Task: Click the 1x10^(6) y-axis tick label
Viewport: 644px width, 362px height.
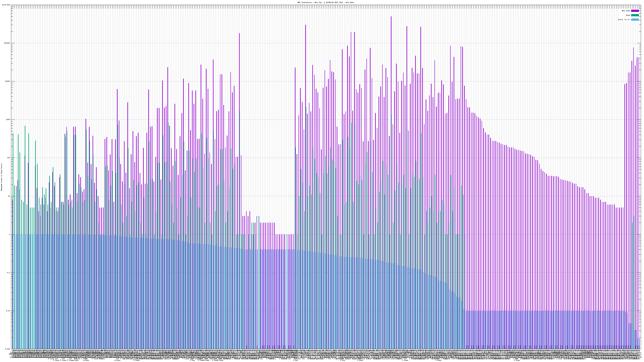Action: click(6, 5)
